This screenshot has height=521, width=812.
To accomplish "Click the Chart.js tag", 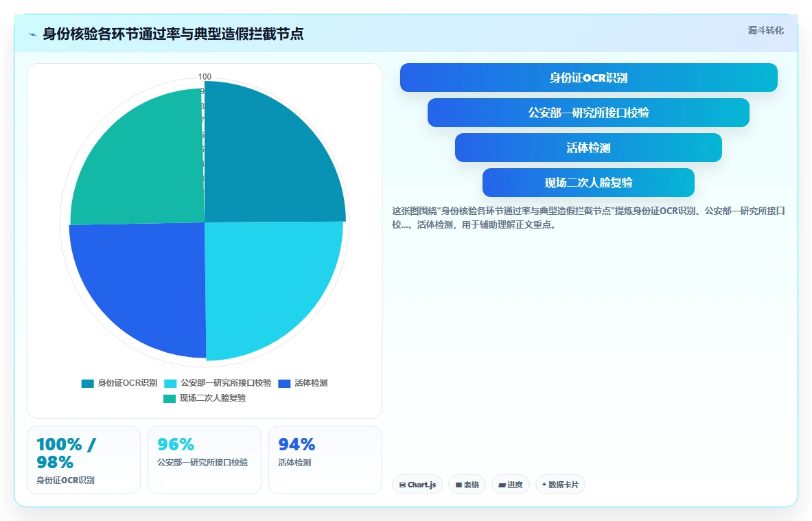I will click(417, 485).
